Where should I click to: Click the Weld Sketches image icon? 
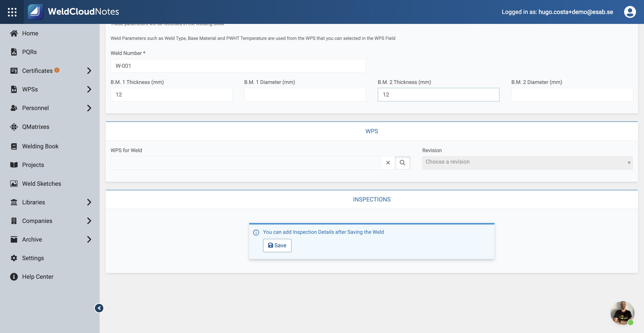coord(14,184)
